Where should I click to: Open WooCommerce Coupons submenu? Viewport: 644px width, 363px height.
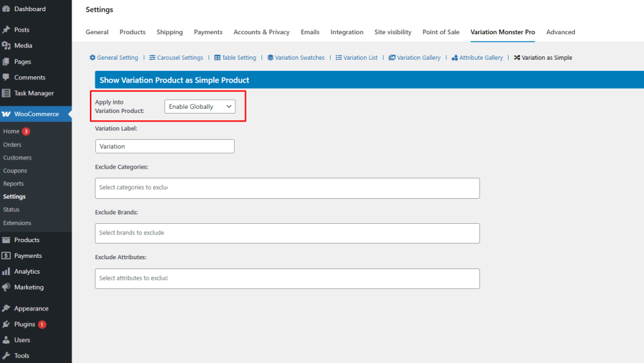coord(15,171)
